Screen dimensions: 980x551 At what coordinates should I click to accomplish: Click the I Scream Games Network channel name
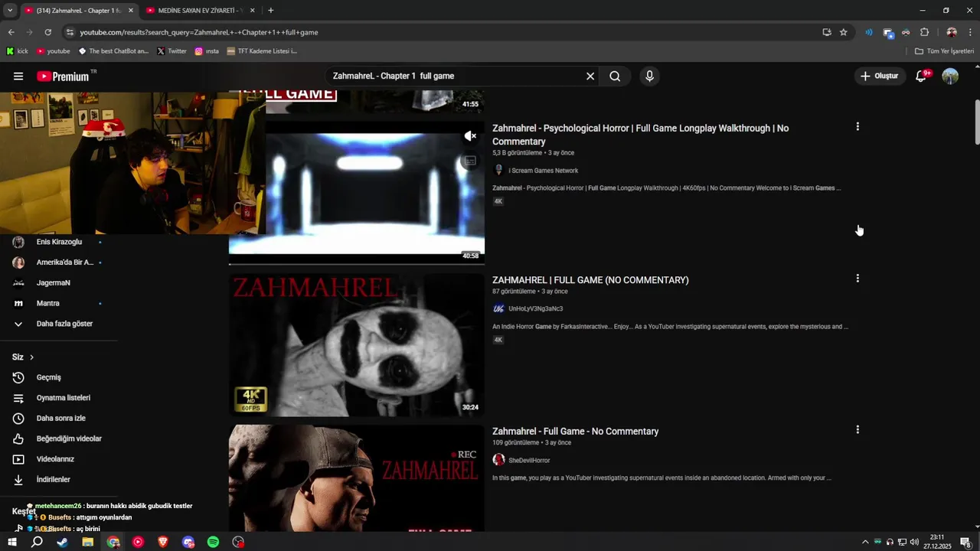[544, 171]
